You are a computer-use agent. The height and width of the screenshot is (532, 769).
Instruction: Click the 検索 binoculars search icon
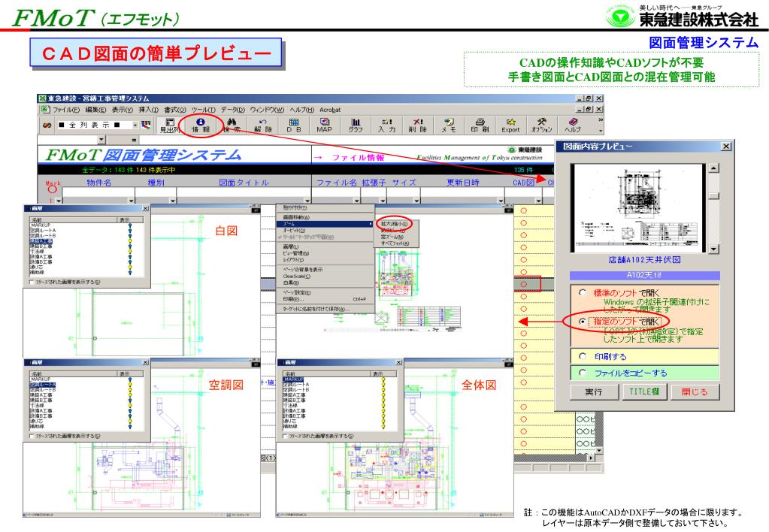(232, 125)
